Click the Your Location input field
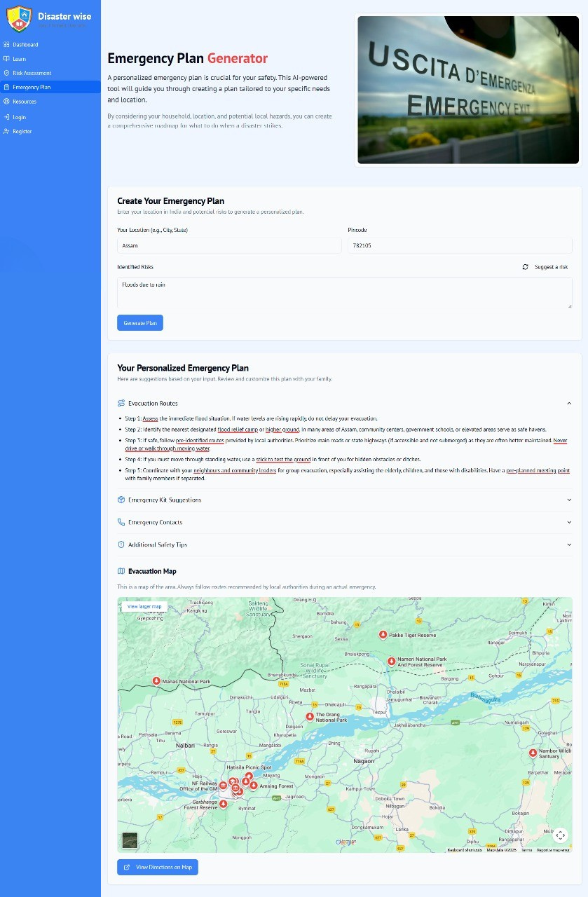588x897 pixels. point(229,246)
